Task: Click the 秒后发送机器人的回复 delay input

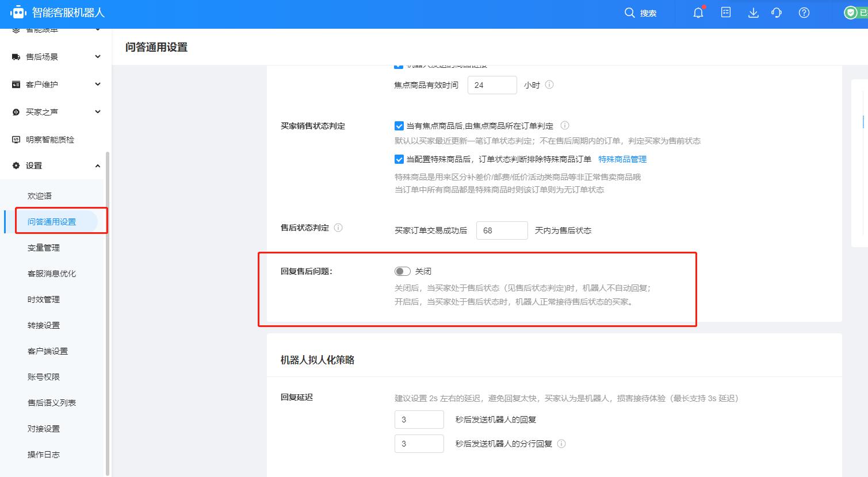Action: point(419,420)
